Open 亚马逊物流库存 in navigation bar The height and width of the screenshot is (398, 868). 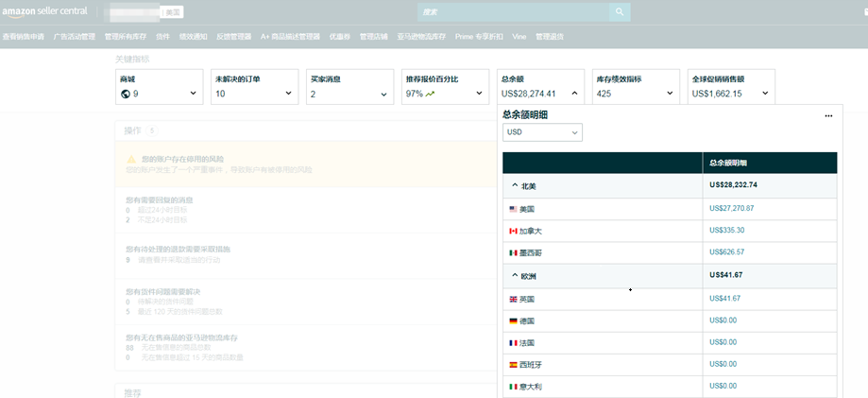point(421,37)
